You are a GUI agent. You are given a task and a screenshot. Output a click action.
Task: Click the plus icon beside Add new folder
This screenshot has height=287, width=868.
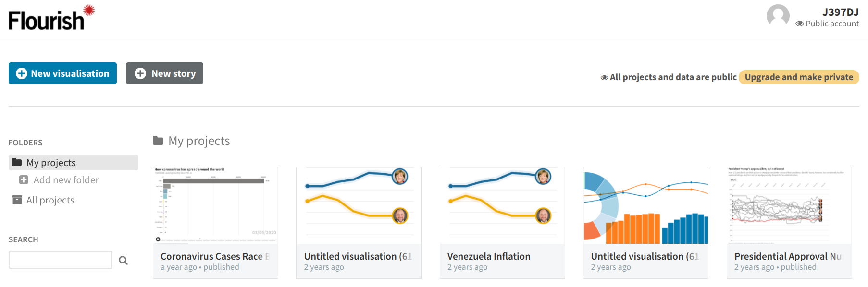pos(24,180)
